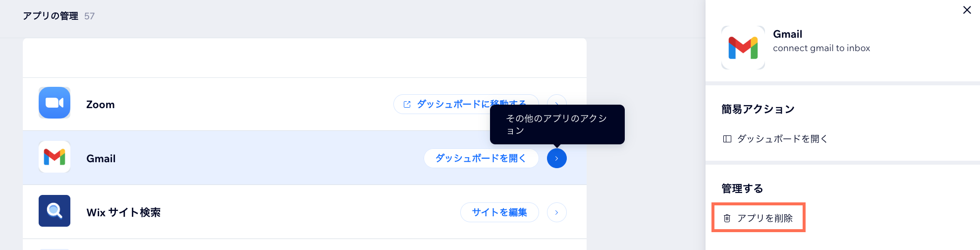Viewport: 980px width, 250px height.
Task: Collapse the blue Gmail actions chevron
Action: (x=557, y=158)
